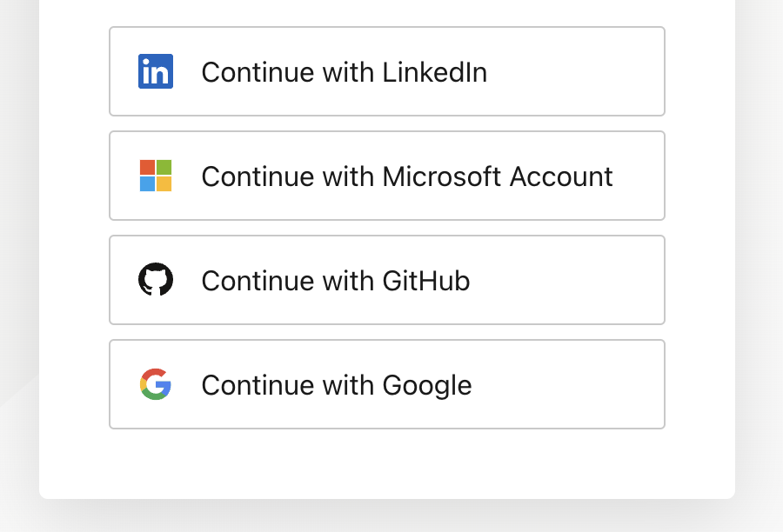The height and width of the screenshot is (532, 783).
Task: Log in via Microsoft Account option
Action: 386,176
